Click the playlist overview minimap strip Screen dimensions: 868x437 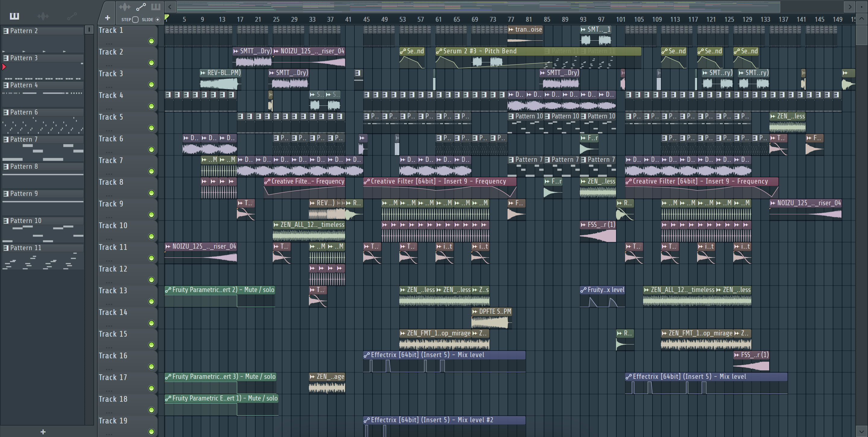pos(479,6)
